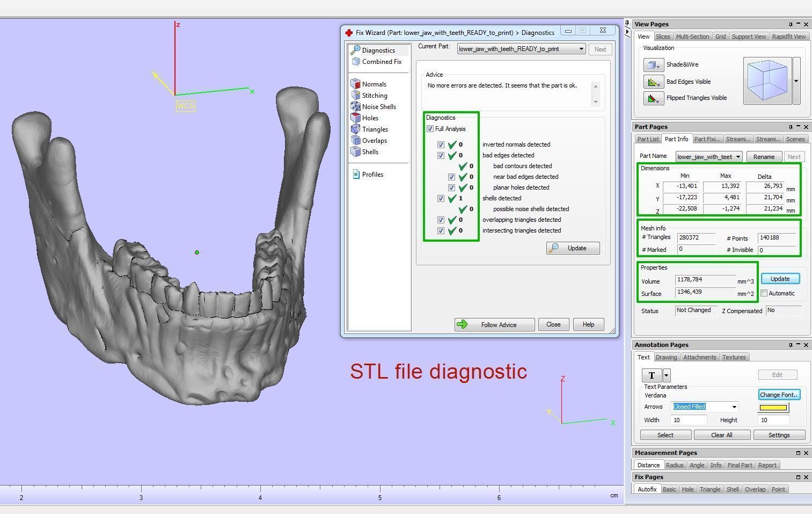812x514 pixels.
Task: Click the Rename part button
Action: point(764,157)
